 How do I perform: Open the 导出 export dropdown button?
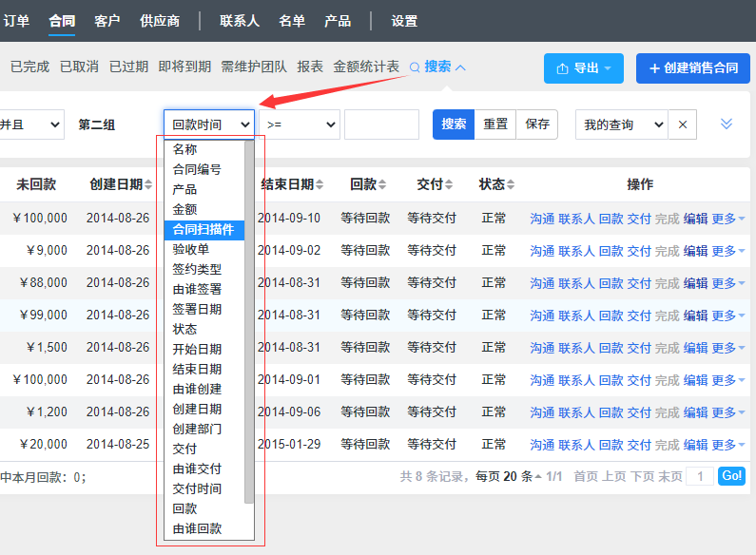[x=583, y=68]
